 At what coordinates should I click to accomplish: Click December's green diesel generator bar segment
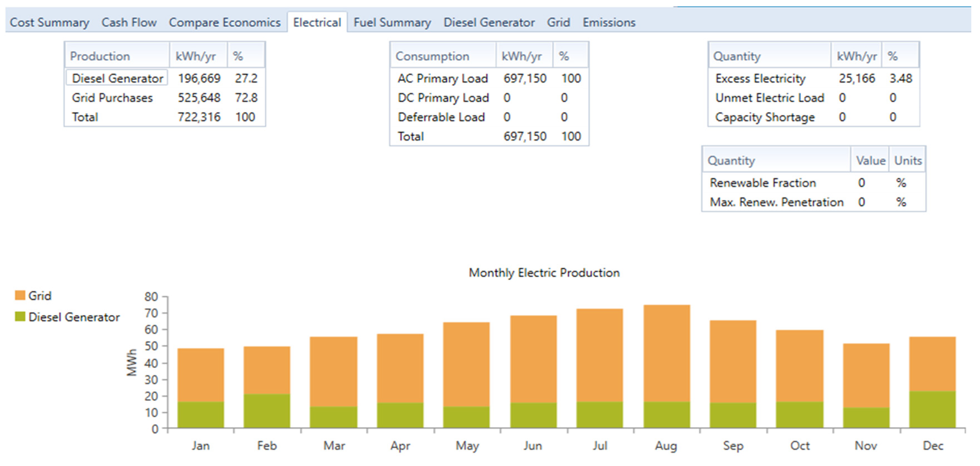[932, 409]
